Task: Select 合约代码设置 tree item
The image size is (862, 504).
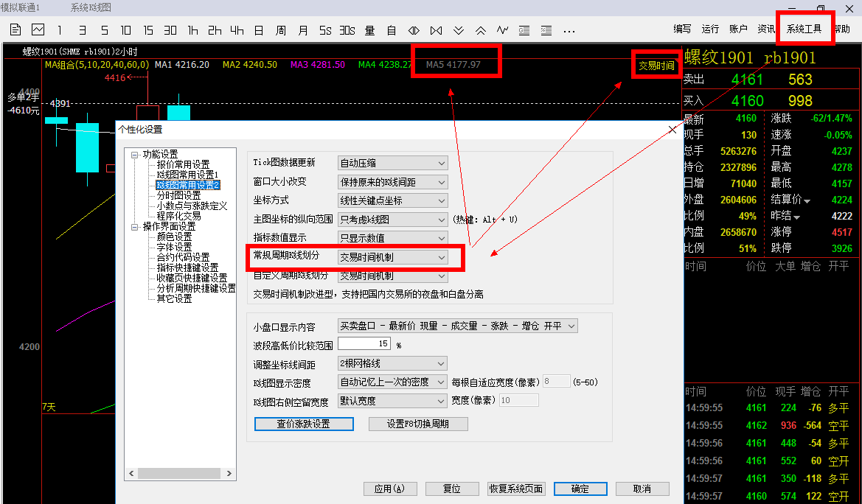Action: [183, 257]
